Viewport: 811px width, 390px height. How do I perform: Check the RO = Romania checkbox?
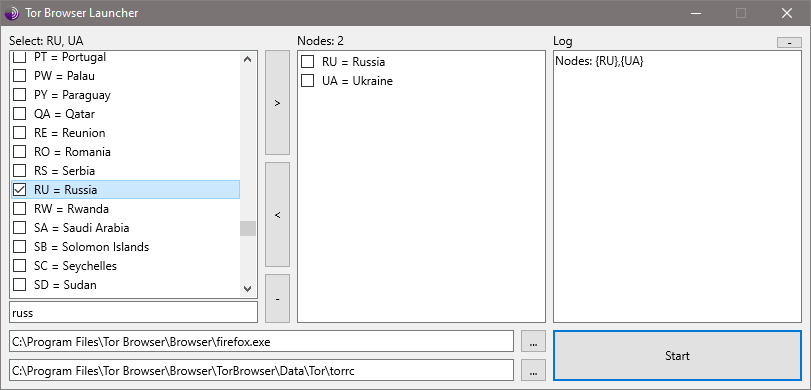click(x=19, y=152)
